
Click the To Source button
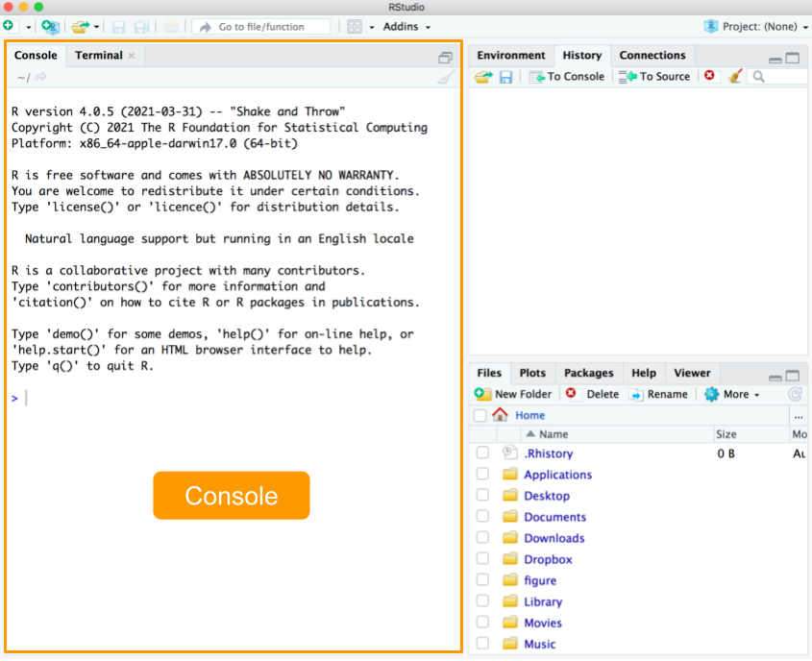tap(654, 77)
